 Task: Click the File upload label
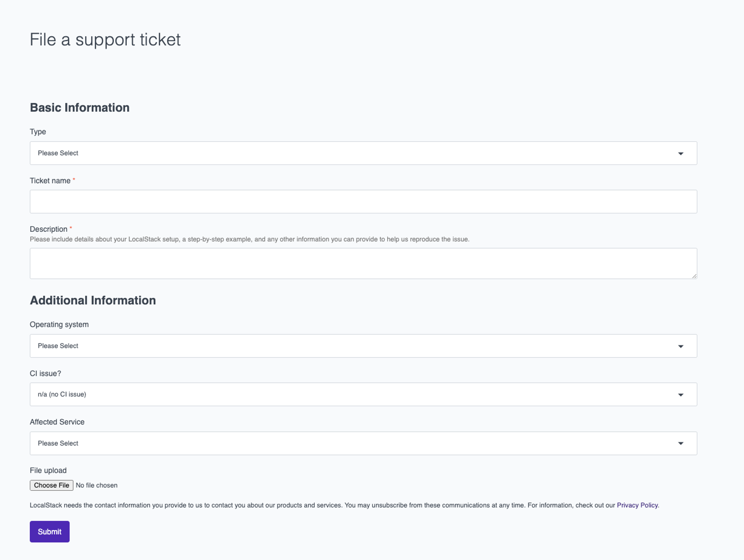point(48,470)
